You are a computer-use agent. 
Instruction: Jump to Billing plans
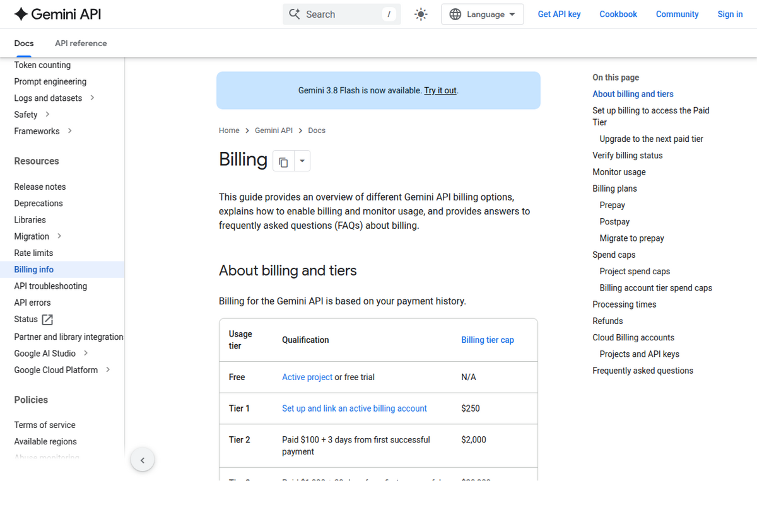click(614, 188)
